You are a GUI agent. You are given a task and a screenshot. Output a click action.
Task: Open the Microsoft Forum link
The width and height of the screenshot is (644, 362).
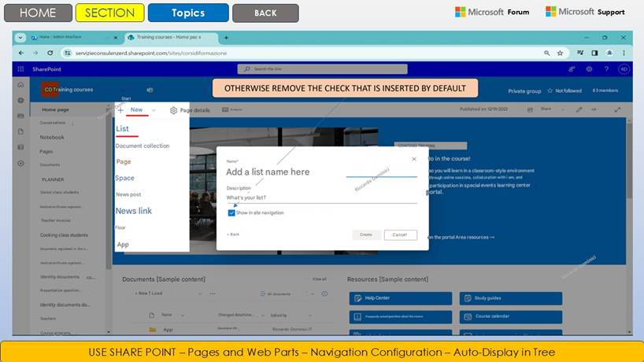492,12
